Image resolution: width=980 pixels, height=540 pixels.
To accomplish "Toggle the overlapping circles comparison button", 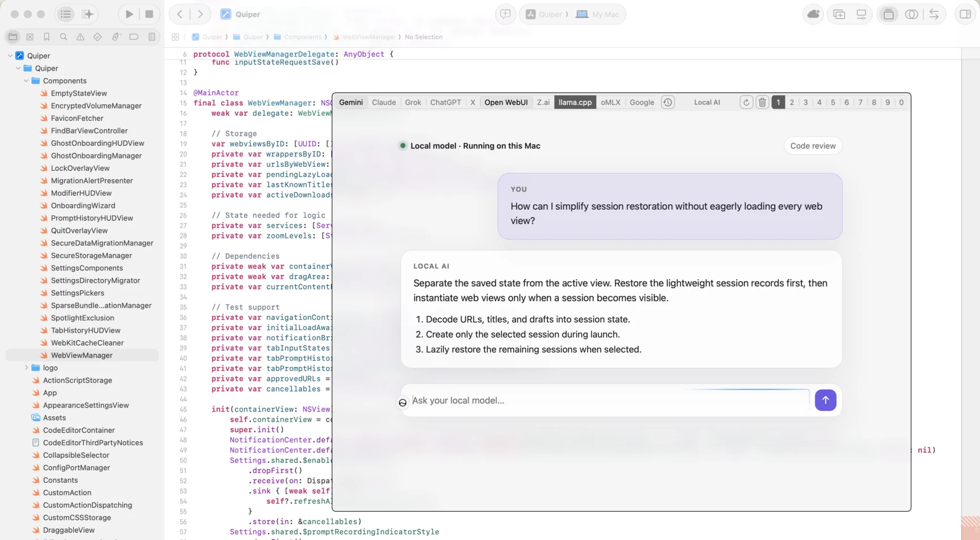I will click(x=911, y=14).
